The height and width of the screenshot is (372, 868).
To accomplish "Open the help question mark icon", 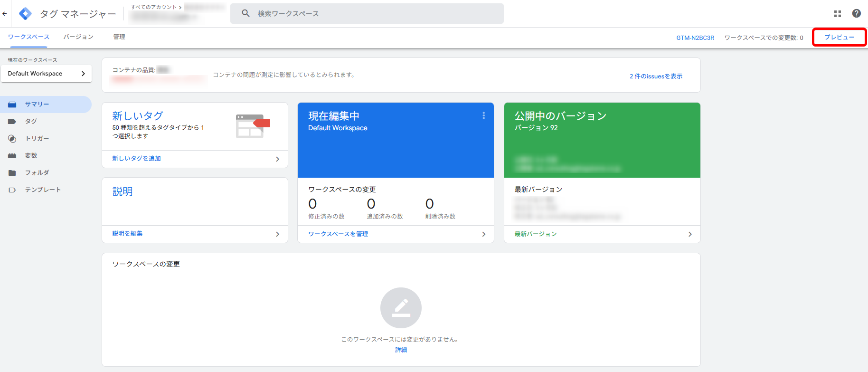I will (x=857, y=13).
